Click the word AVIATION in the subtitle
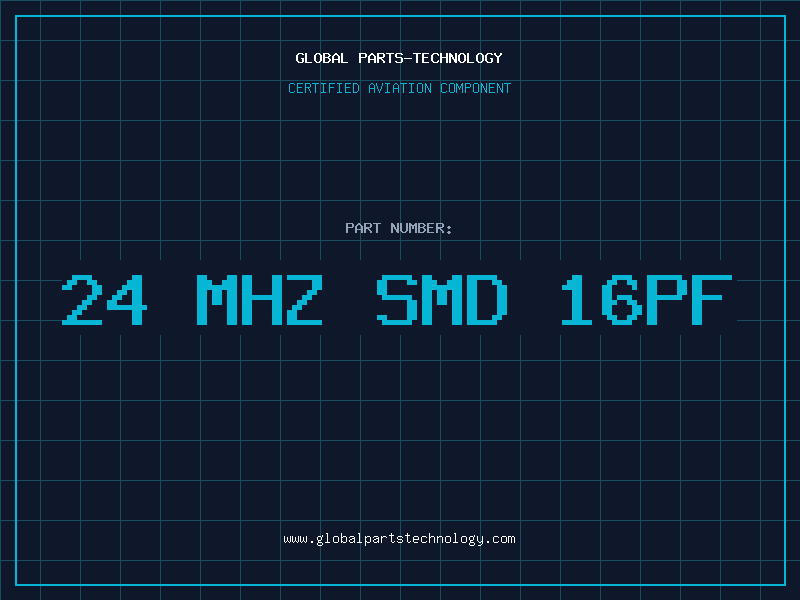 (x=399, y=88)
